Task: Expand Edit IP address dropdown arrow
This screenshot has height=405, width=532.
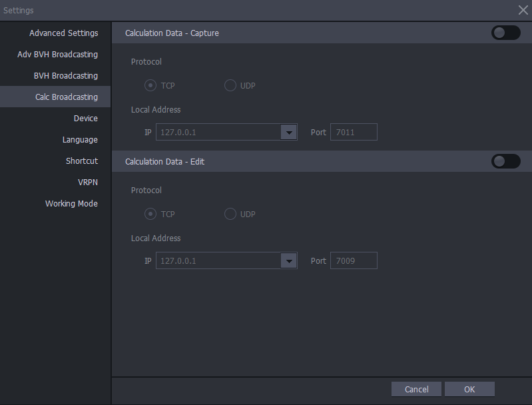Action: pyautogui.click(x=289, y=260)
